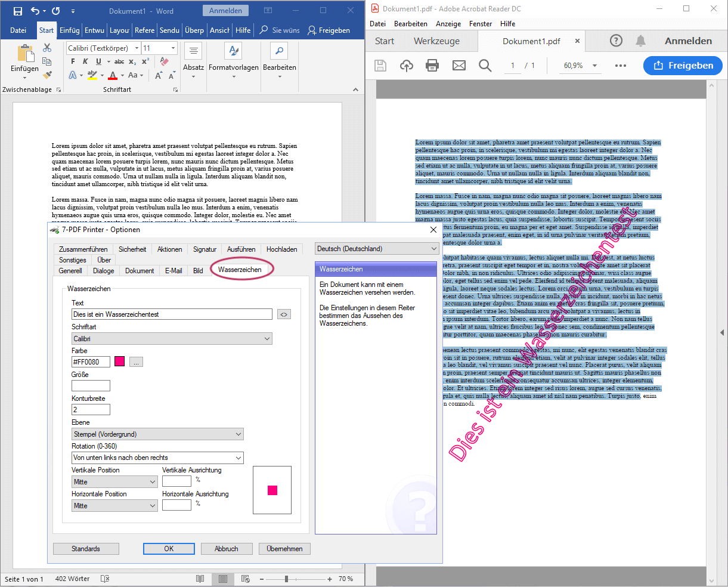Change the language dropdown from Deutsch (Deutschland)
The width and height of the screenshot is (728, 587).
click(377, 249)
